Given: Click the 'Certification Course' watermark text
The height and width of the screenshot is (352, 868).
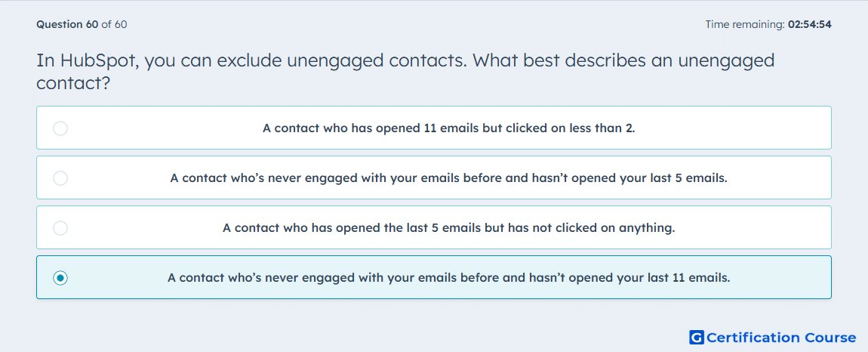Looking at the screenshot, I should 781,338.
